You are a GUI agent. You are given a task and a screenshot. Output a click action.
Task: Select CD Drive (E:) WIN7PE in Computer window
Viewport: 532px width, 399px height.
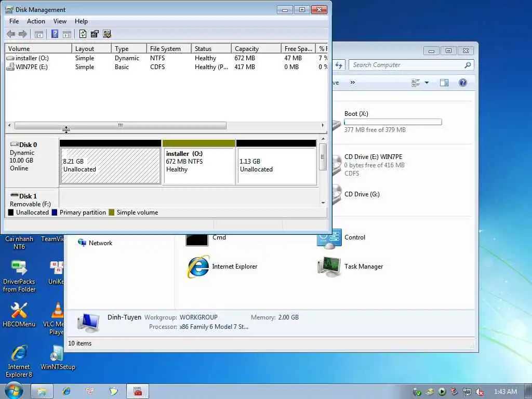coord(373,165)
